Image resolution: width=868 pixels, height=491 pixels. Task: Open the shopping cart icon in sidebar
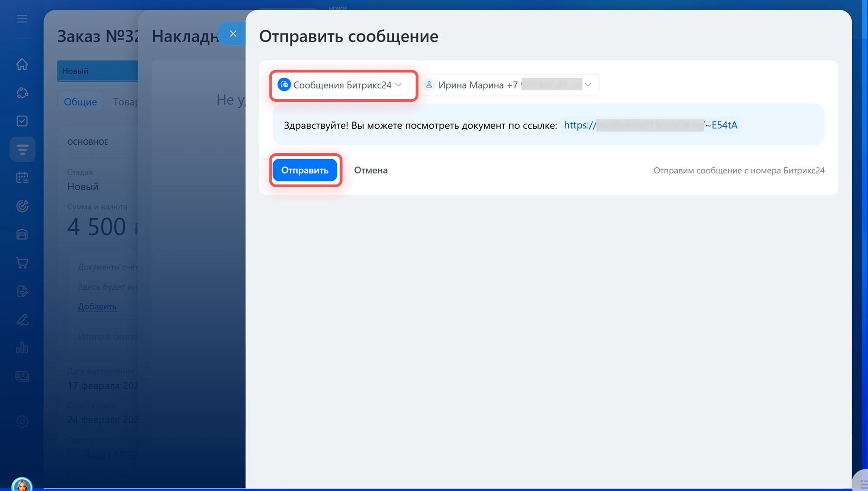[x=22, y=263]
